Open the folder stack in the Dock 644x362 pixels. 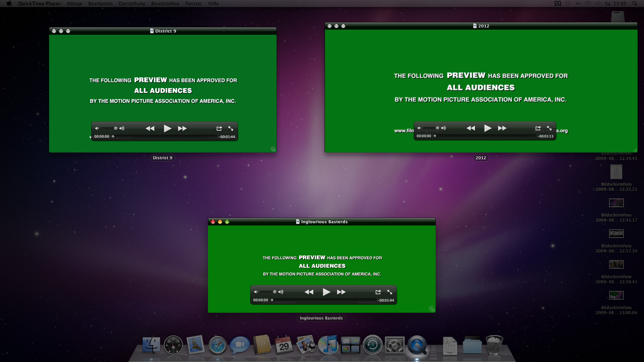pos(472,345)
